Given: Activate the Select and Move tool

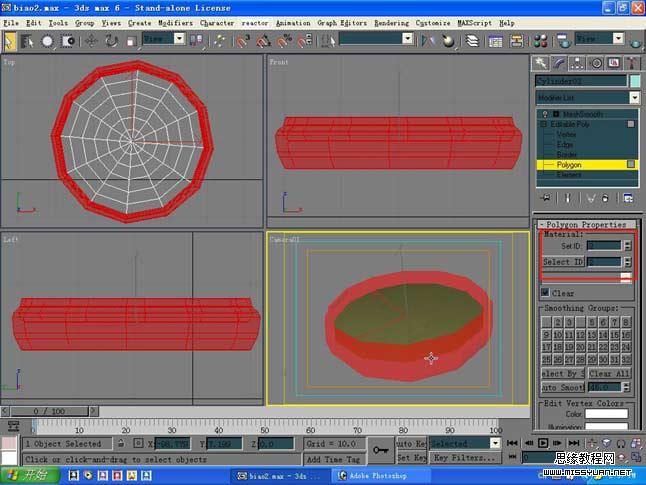Looking at the screenshot, I should click(x=91, y=41).
